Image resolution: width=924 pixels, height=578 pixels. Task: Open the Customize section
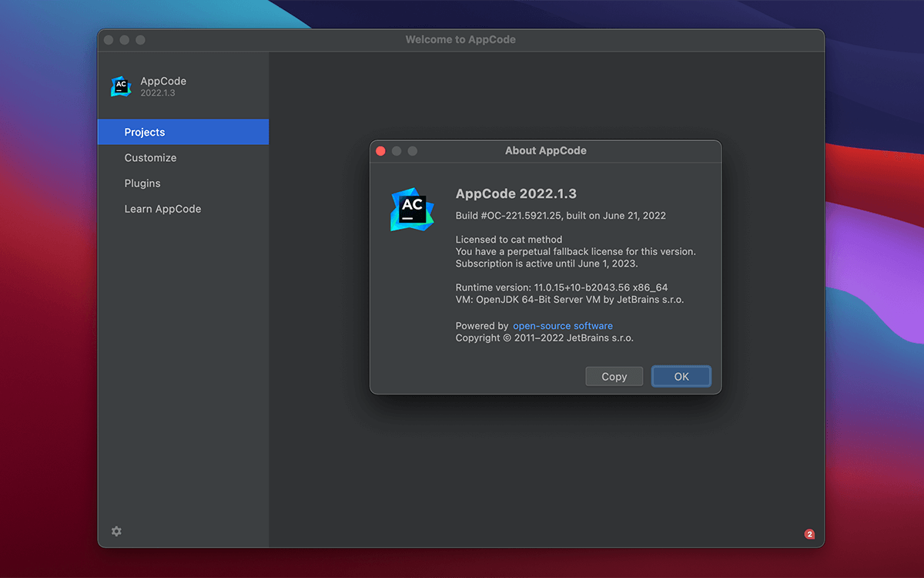coord(183,157)
